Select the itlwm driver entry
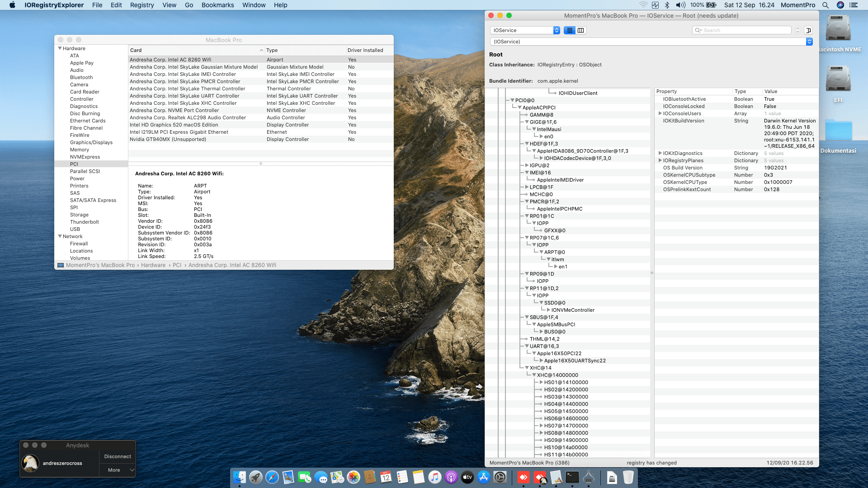 (x=557, y=259)
